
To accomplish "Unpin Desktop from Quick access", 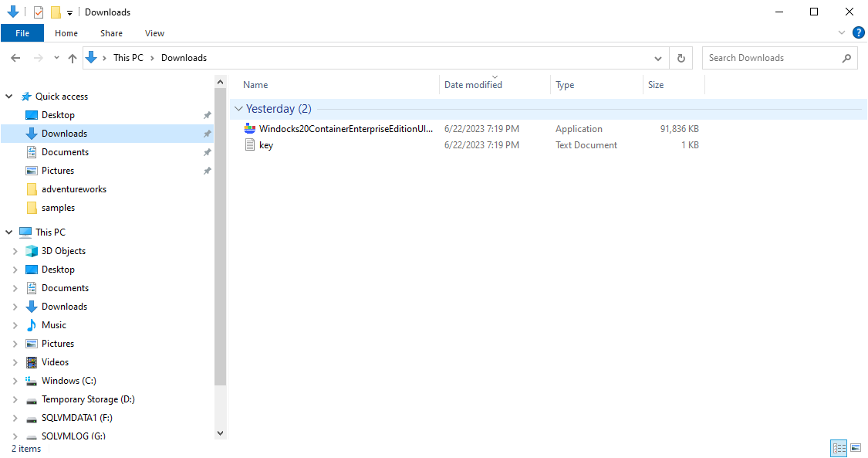I will tap(207, 114).
